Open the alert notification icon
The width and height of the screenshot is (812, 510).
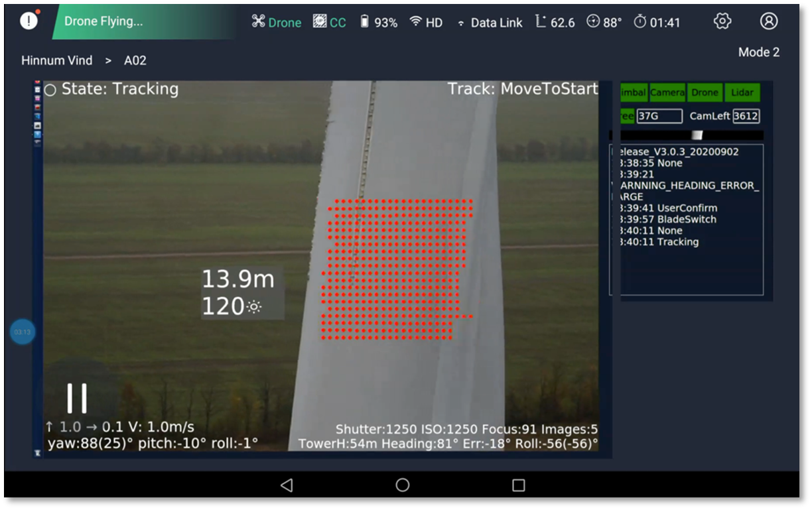pyautogui.click(x=29, y=21)
